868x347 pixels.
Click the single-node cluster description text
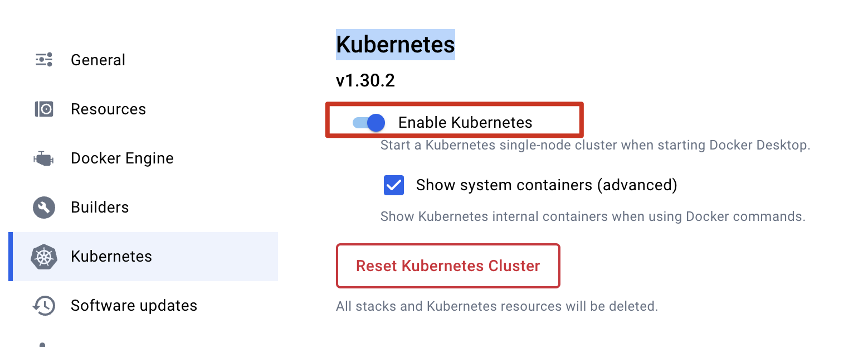(595, 146)
